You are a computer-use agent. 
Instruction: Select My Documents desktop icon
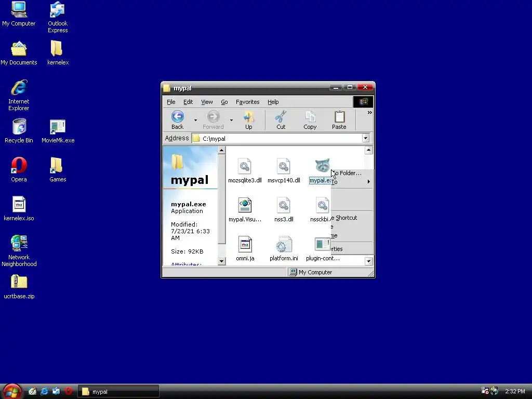tap(19, 53)
